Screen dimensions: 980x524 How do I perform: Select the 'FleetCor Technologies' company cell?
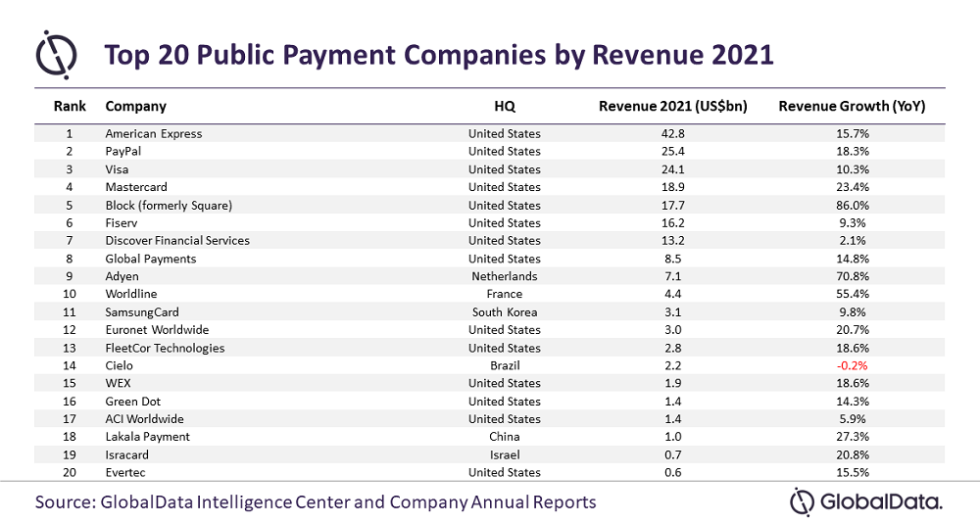coord(165,348)
